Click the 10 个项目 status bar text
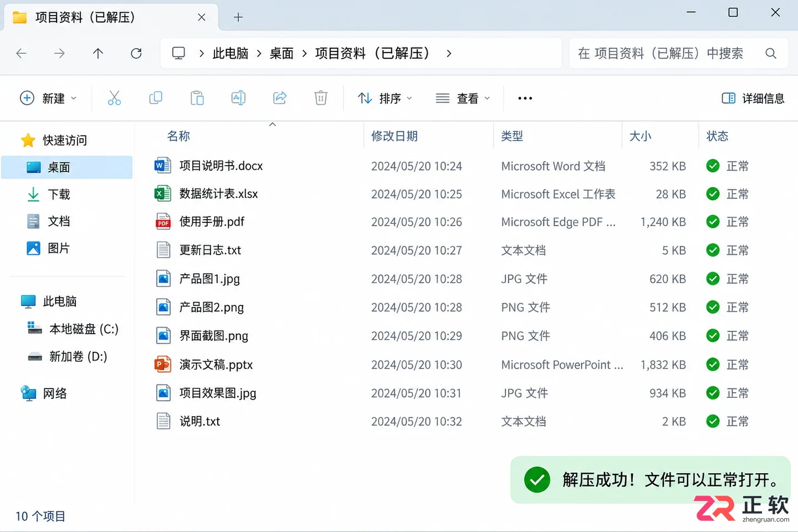 (x=40, y=516)
